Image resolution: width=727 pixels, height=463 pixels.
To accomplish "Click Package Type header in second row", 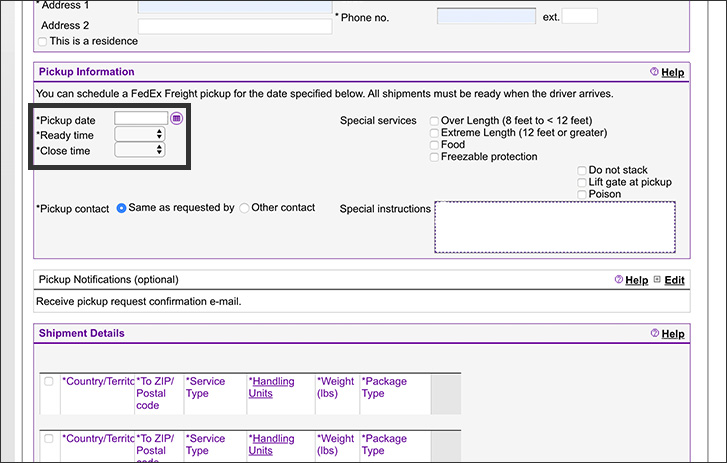I will click(x=384, y=444).
